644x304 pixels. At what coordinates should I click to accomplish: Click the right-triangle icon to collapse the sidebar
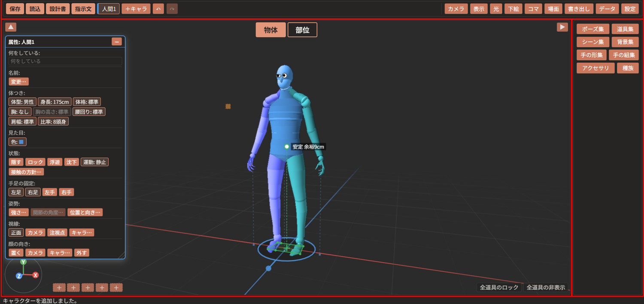pos(562,27)
